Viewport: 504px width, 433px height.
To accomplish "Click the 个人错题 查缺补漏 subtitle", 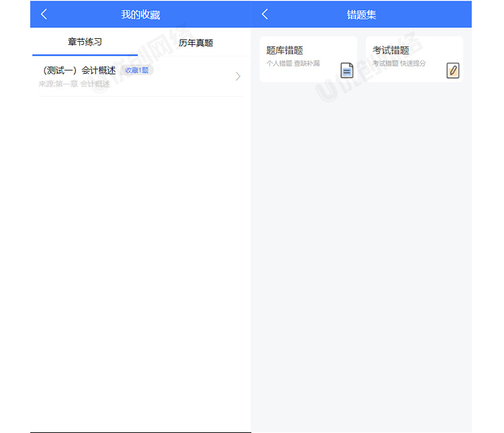I will (293, 63).
